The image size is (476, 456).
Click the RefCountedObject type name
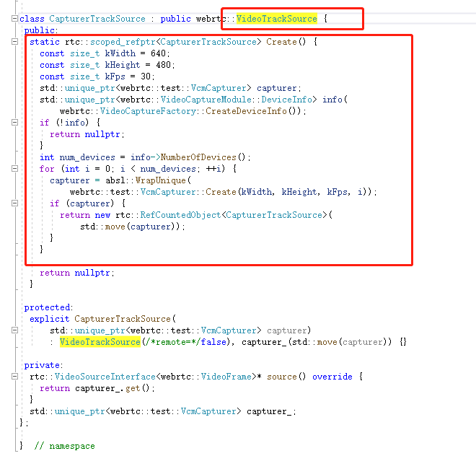[180, 215]
